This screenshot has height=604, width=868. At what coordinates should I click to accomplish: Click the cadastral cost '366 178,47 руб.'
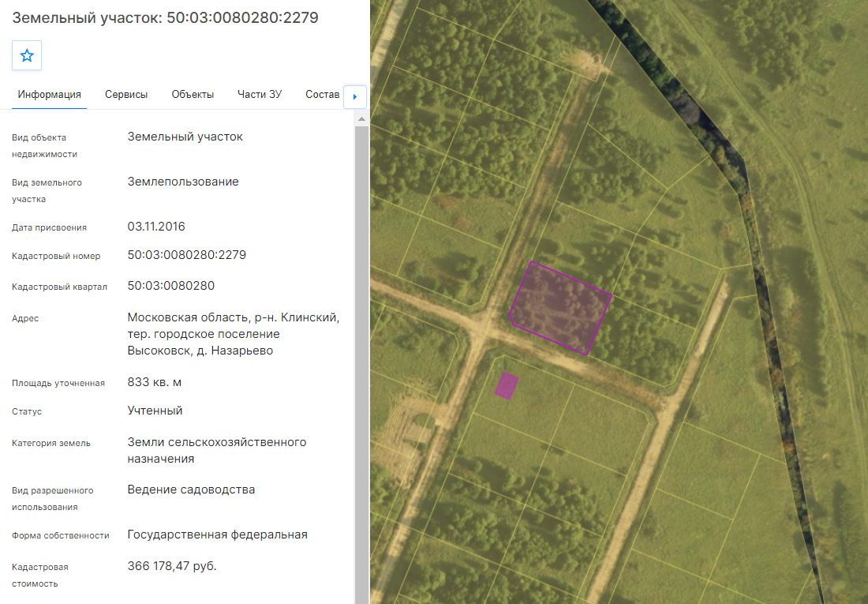(x=172, y=566)
